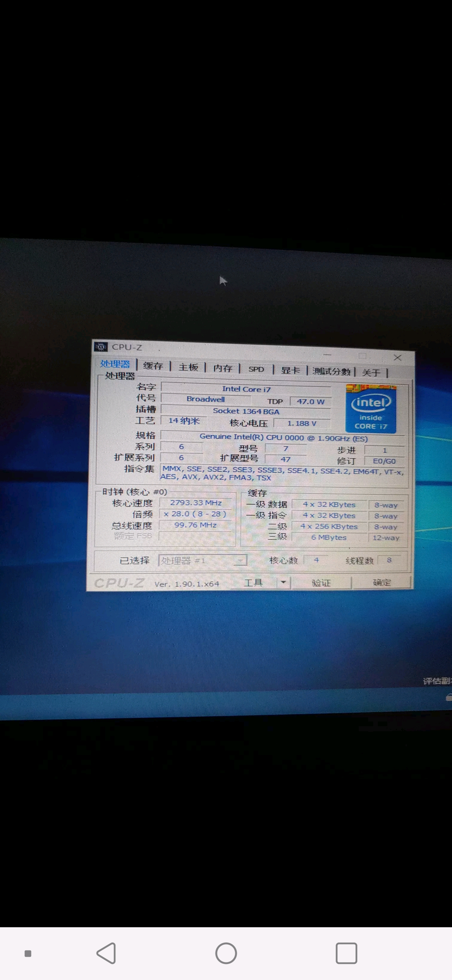Click the bus speed 99.76 MHz

pos(196,525)
